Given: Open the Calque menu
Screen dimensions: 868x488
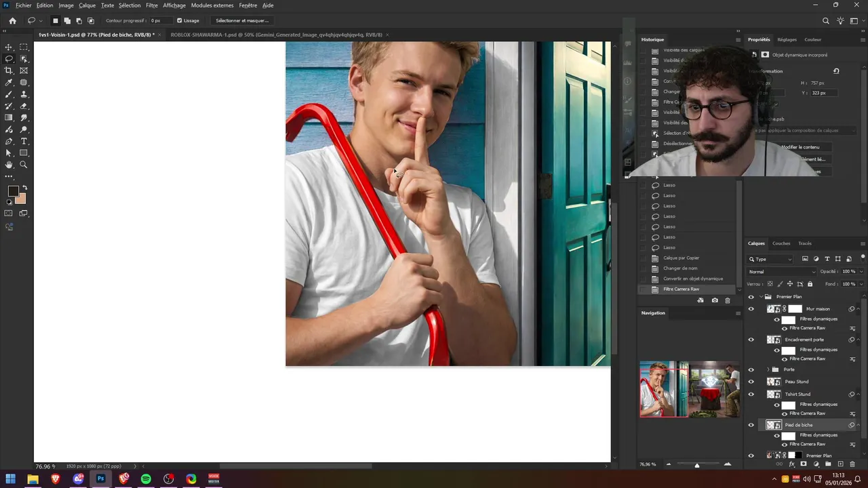Looking at the screenshot, I should (x=87, y=5).
